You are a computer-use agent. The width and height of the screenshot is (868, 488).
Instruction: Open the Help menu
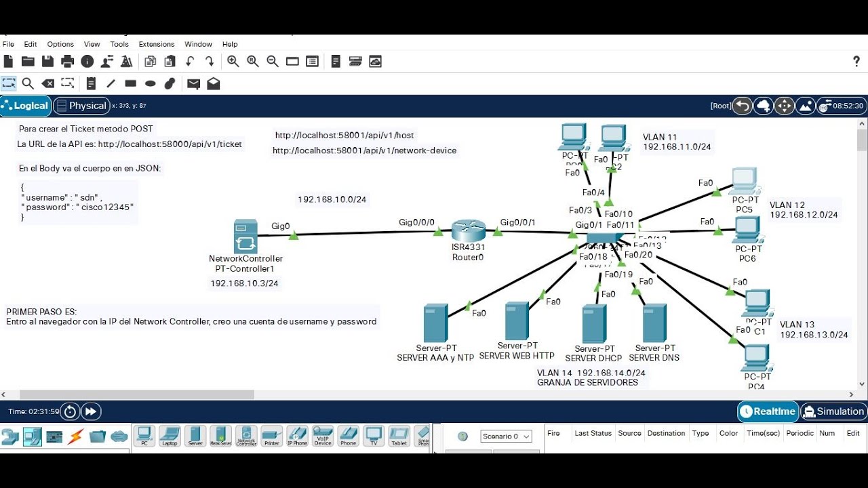click(230, 44)
